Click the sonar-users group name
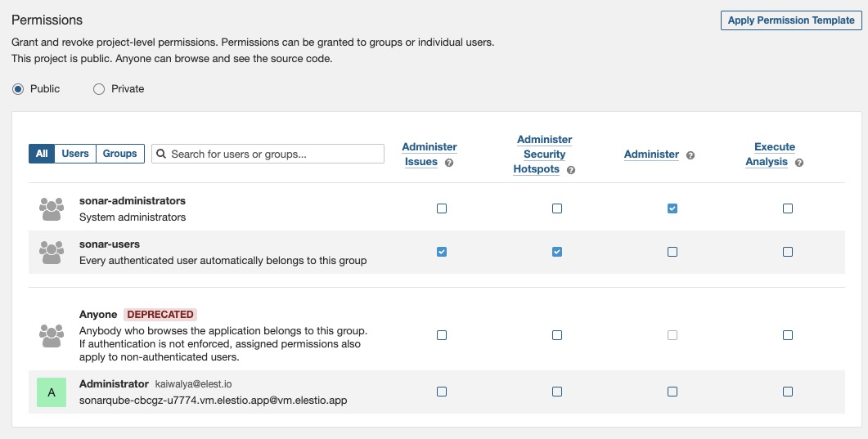 (x=110, y=244)
